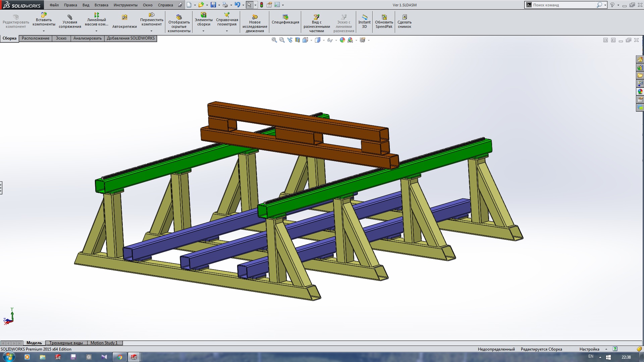Open Условия сопряжения (Mate) tool
This screenshot has width=644, height=362.
pos(70,21)
